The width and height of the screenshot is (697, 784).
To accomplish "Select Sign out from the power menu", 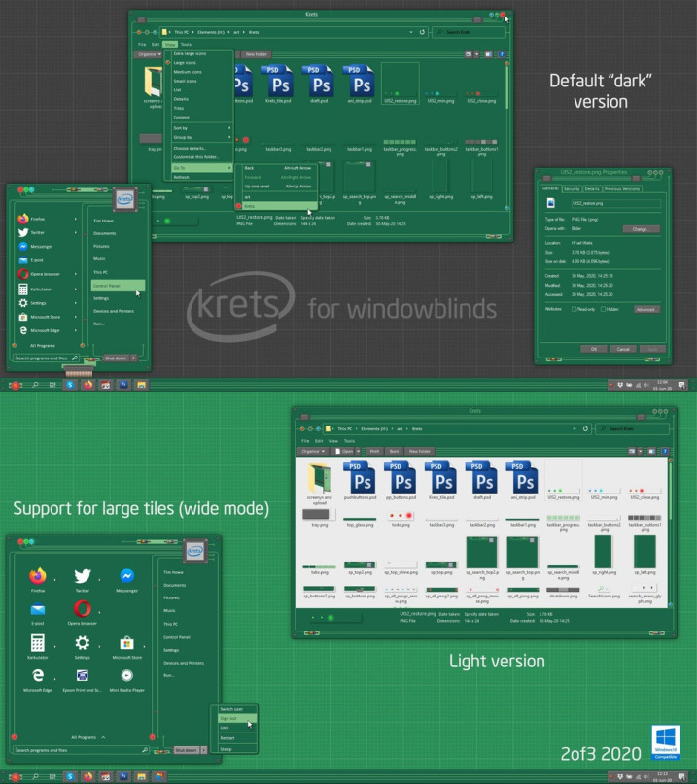I will point(237,719).
